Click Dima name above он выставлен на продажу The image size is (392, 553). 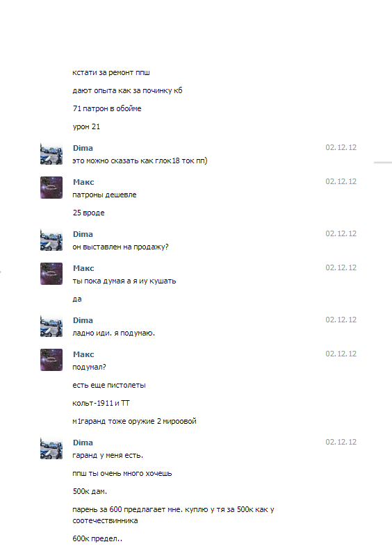[83, 234]
